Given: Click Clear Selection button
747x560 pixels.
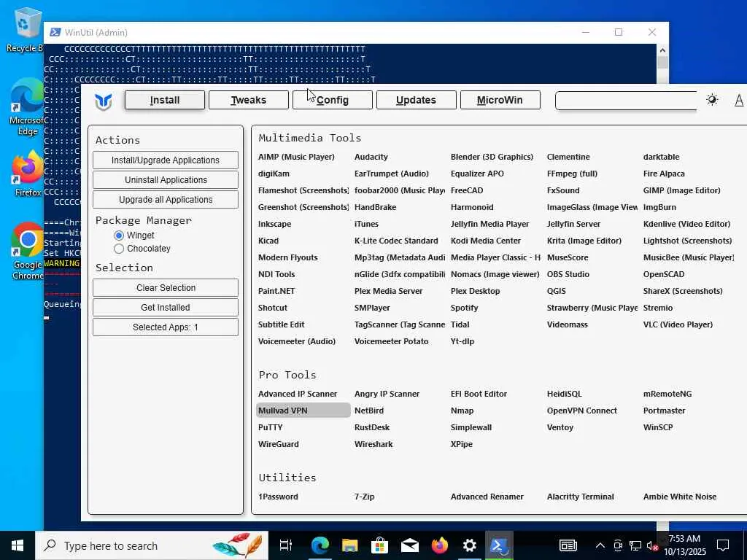Looking at the screenshot, I should tap(166, 287).
